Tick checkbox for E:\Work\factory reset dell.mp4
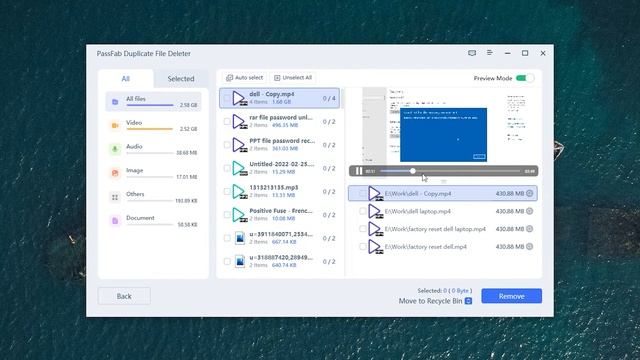Image resolution: width=640 pixels, height=360 pixels. pos(362,247)
